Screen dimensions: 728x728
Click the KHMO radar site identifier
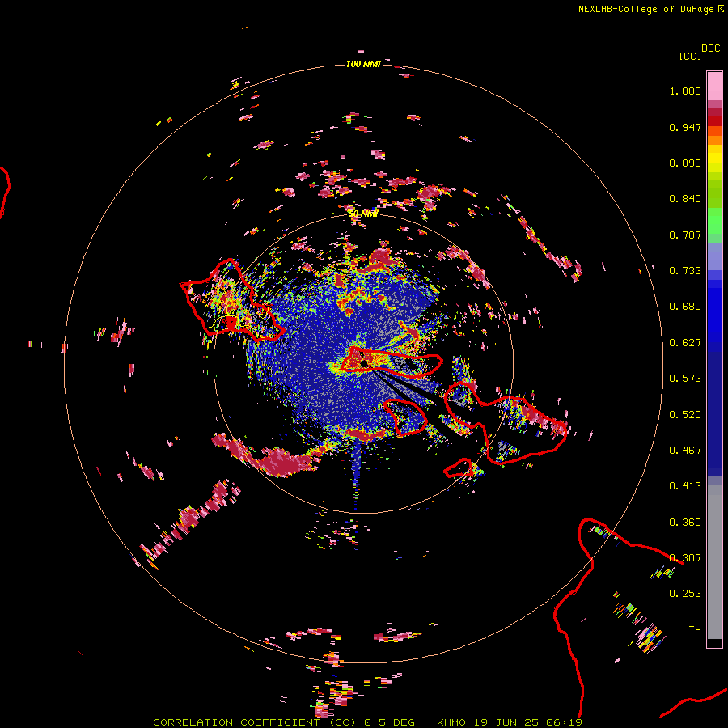pos(451,722)
